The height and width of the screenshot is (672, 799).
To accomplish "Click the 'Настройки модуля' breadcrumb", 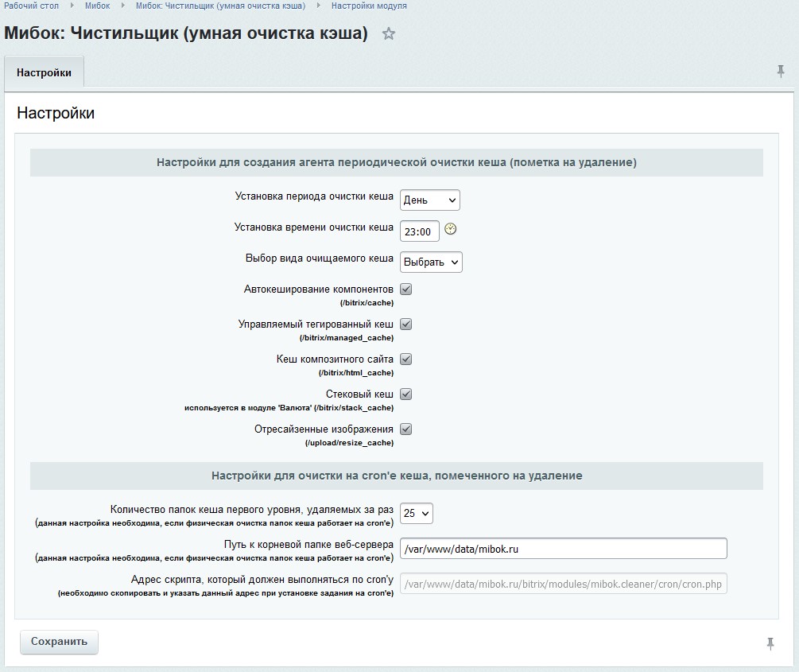I will click(369, 6).
